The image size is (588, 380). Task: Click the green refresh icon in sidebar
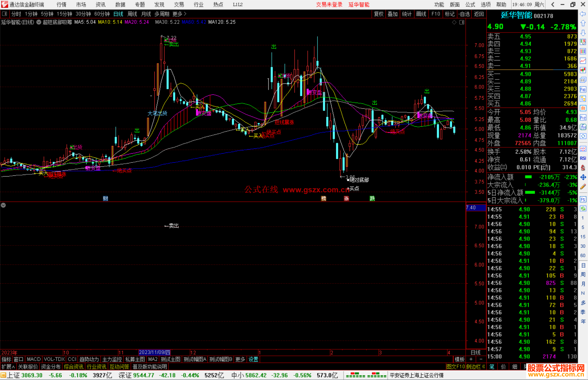tap(583, 209)
